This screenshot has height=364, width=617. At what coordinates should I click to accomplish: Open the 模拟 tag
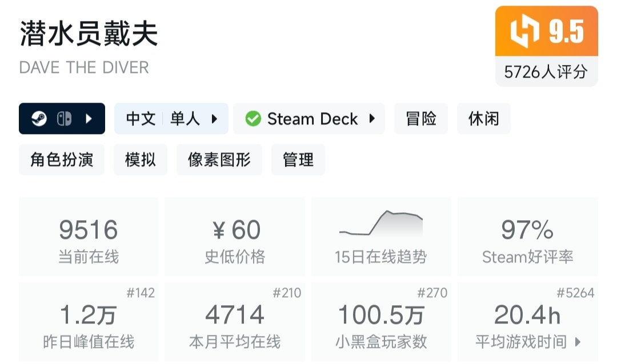141,160
